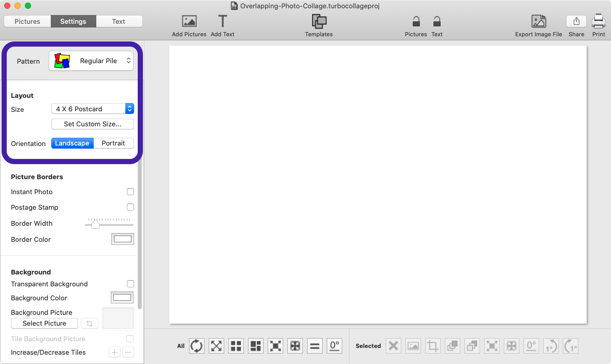611x364 pixels.
Task: Open the Size 4 X 6 Postcard dropdown
Action: [x=93, y=109]
